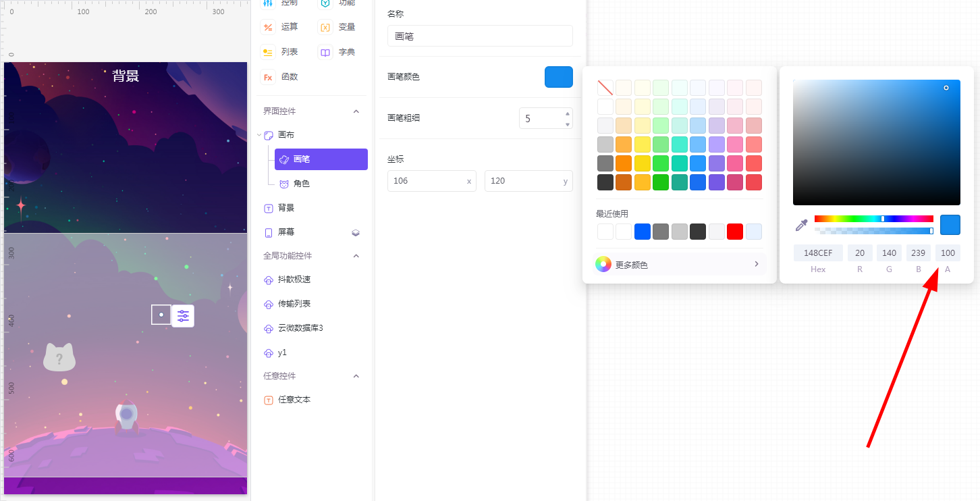Collapse the 全局功能控件 section

click(x=356, y=256)
